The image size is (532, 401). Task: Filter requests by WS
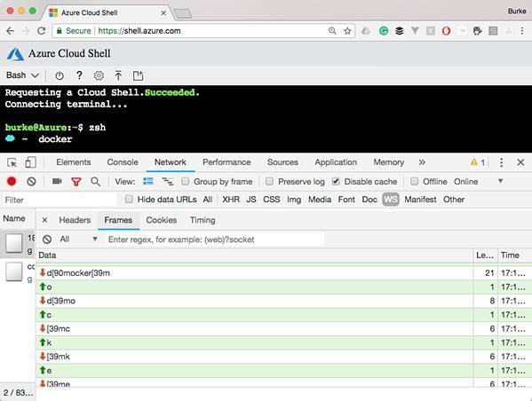coord(391,200)
